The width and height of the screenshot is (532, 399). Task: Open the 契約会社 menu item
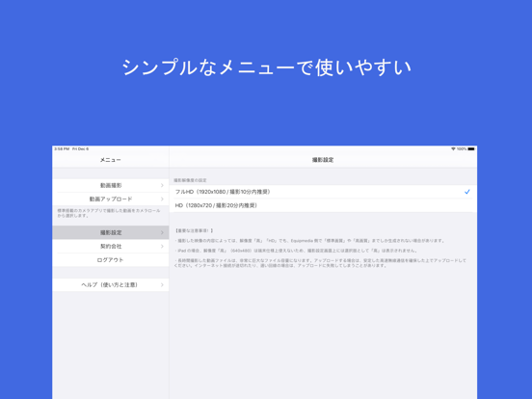[x=111, y=247]
